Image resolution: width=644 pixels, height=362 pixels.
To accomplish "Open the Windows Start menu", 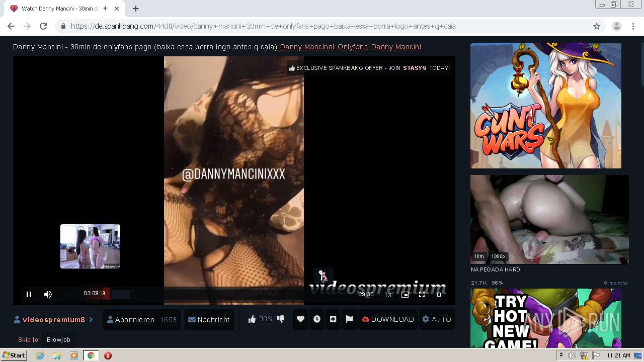I will pos(14,355).
